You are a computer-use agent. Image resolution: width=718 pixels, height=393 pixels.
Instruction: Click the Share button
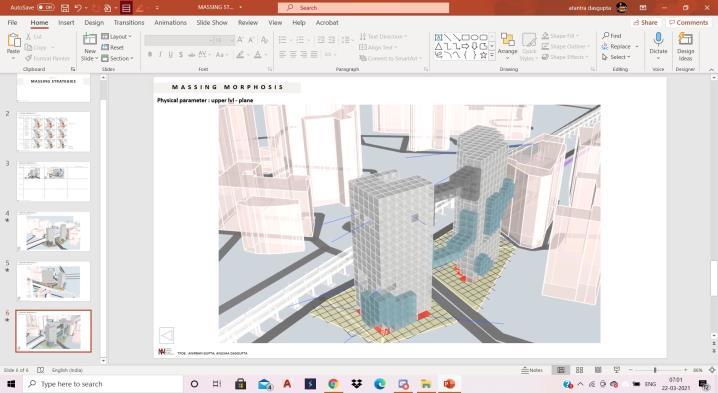click(x=645, y=22)
